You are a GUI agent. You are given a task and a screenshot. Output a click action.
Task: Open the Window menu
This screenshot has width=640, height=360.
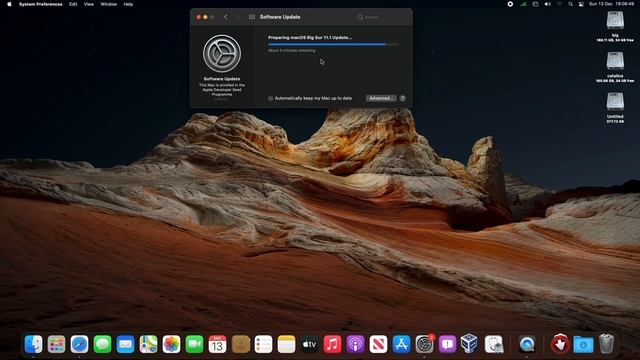[109, 4]
